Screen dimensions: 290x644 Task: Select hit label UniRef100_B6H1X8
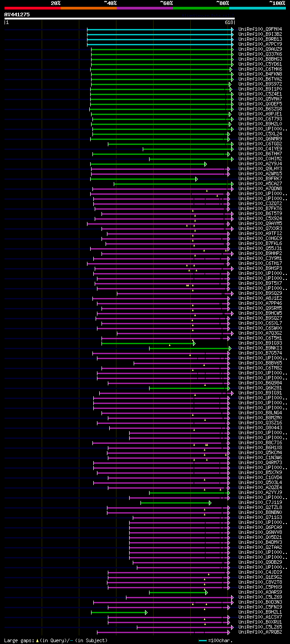(260, 447)
